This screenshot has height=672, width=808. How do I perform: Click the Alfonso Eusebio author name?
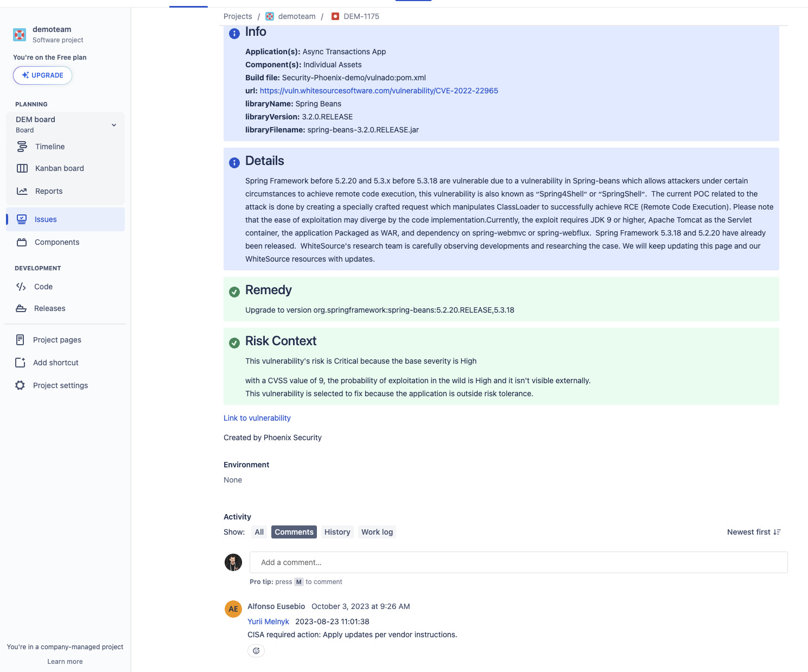tap(276, 606)
